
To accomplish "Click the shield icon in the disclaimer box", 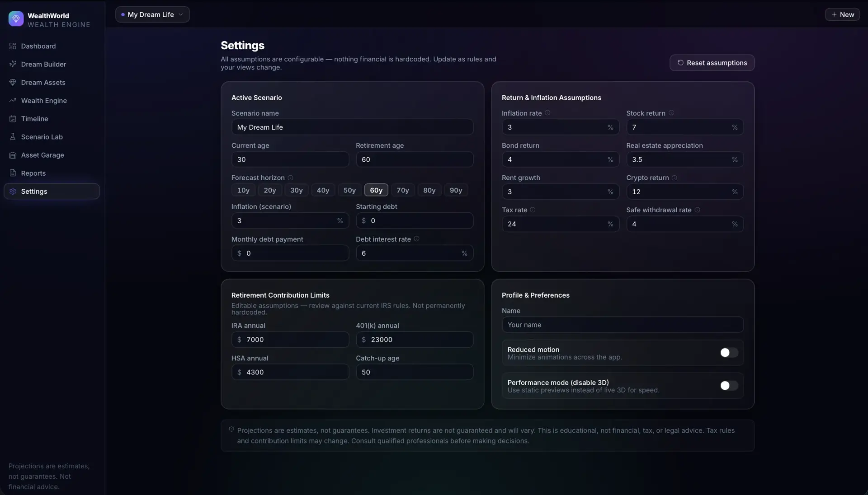I will point(231,430).
